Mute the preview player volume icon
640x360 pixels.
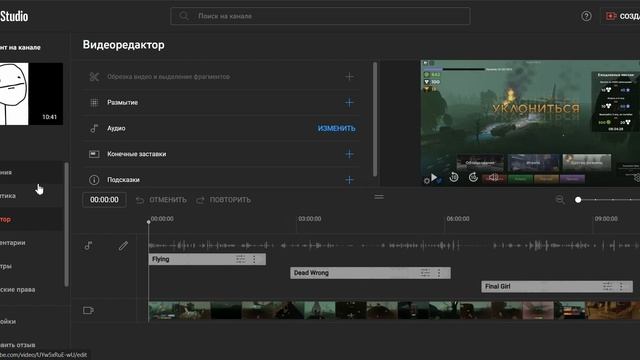[493, 177]
